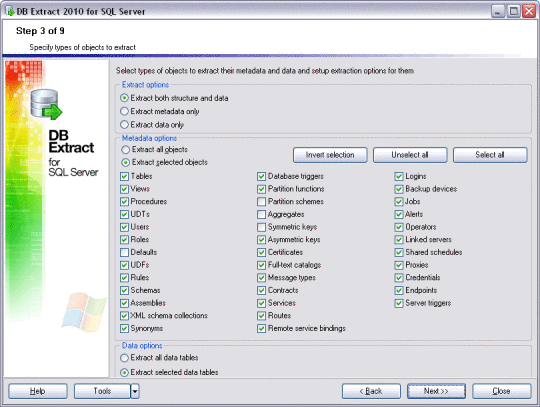The height and width of the screenshot is (407, 540).
Task: Go back with the Back button
Action: [371, 391]
